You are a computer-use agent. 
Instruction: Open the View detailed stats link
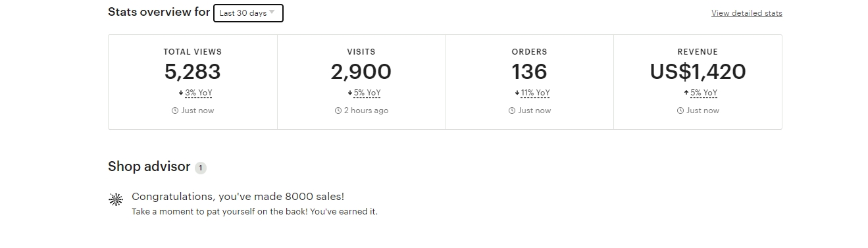click(x=746, y=13)
